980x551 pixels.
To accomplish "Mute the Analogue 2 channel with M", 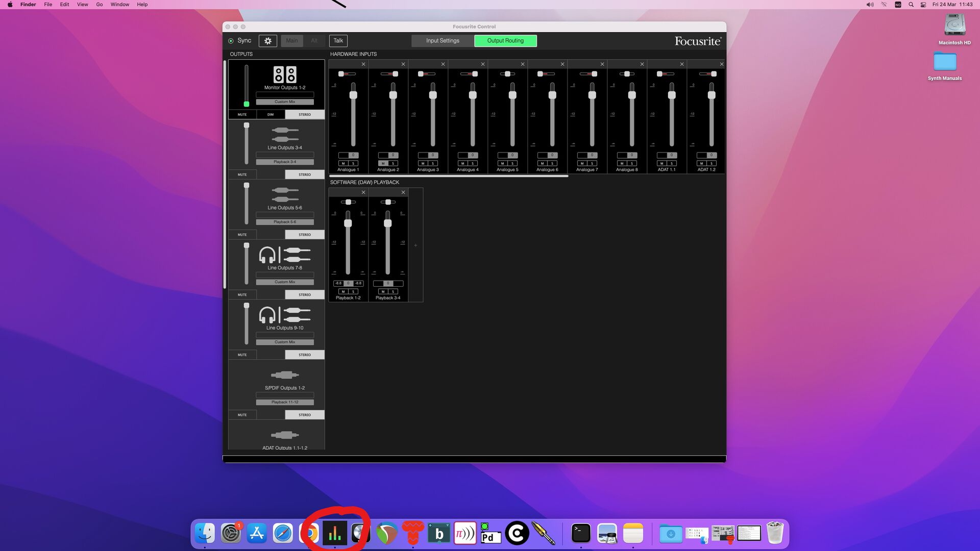I will (x=383, y=163).
